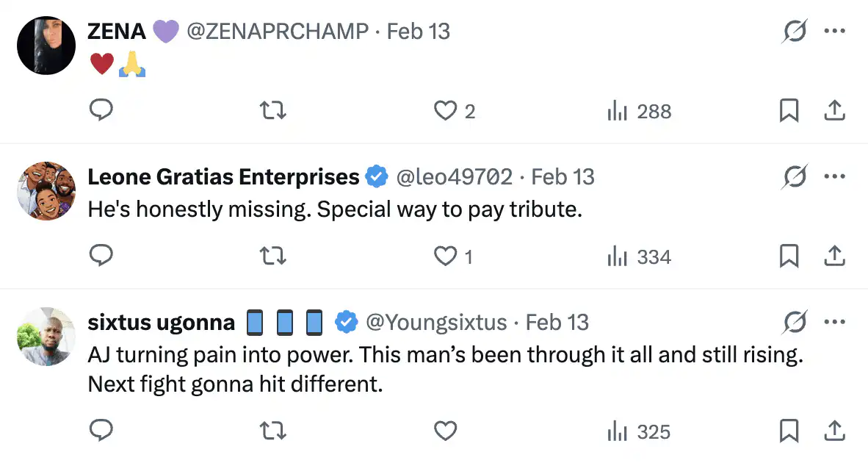Like ZENA's tweet with 2 likes
Image resolution: width=868 pixels, height=463 pixels.
(x=446, y=111)
